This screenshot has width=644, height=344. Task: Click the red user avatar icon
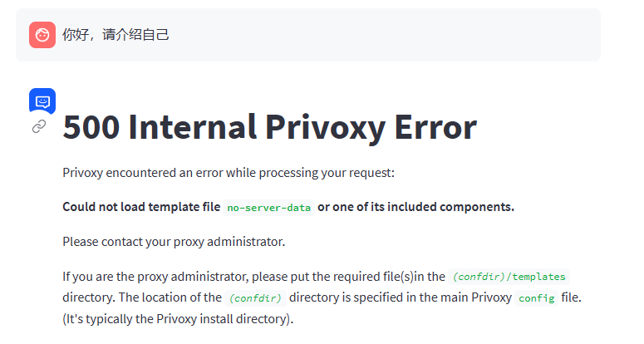click(42, 35)
